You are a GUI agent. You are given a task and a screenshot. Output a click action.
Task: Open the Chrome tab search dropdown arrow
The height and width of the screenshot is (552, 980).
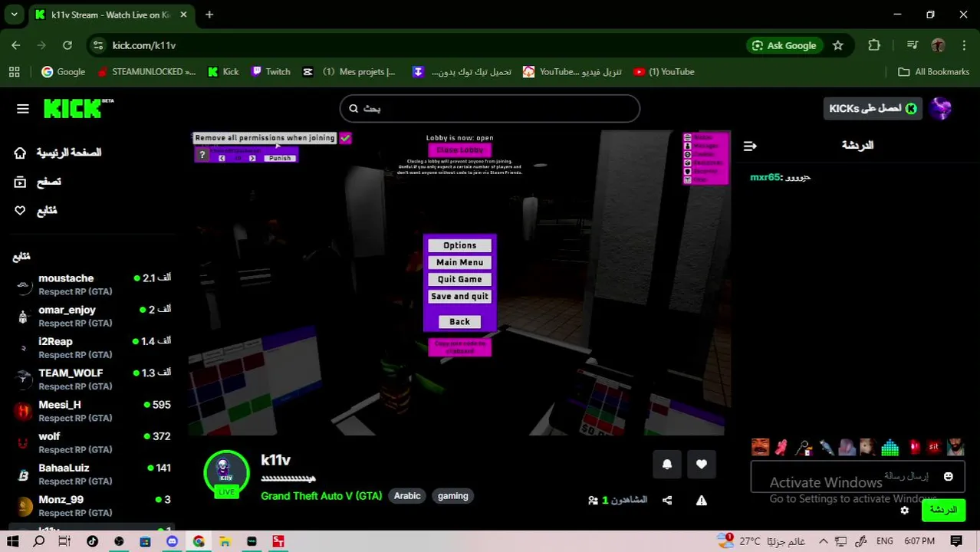point(14,15)
